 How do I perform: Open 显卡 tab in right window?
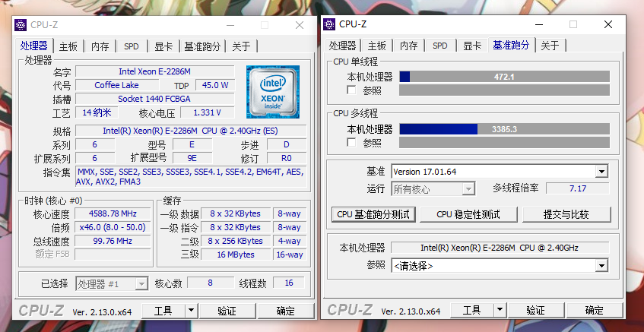click(472, 46)
